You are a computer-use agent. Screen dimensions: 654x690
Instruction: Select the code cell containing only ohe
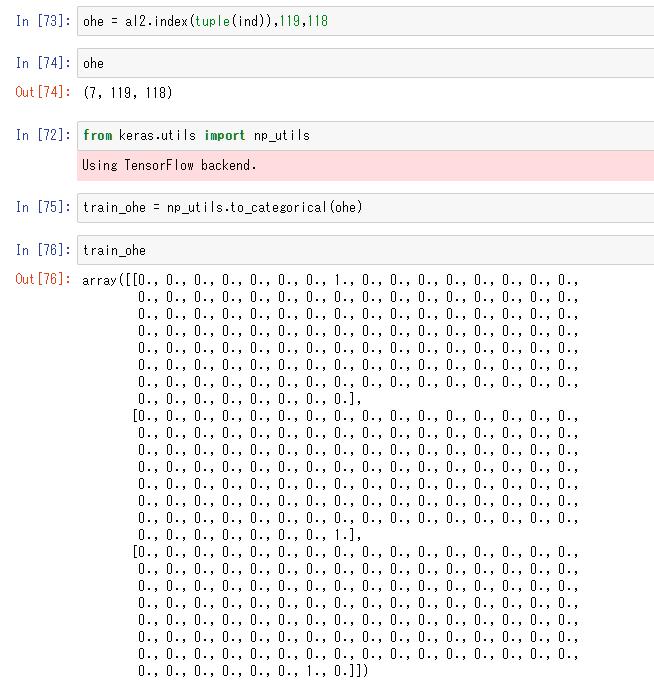[x=365, y=63]
